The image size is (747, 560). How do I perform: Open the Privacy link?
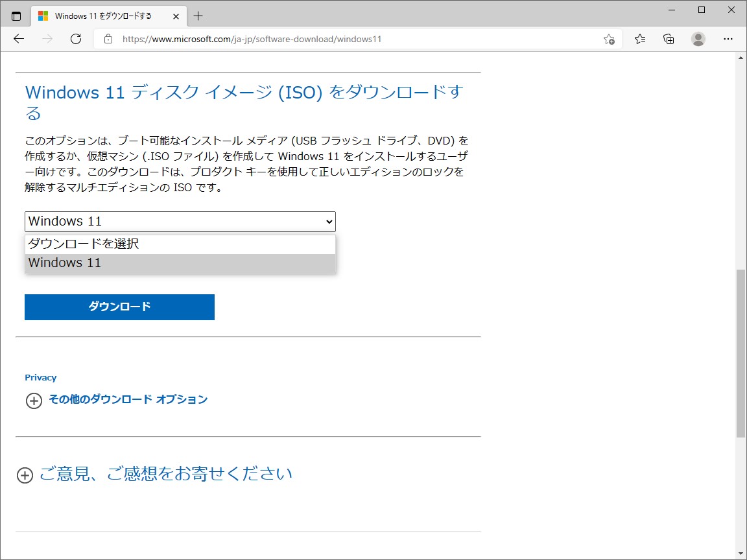(x=41, y=377)
